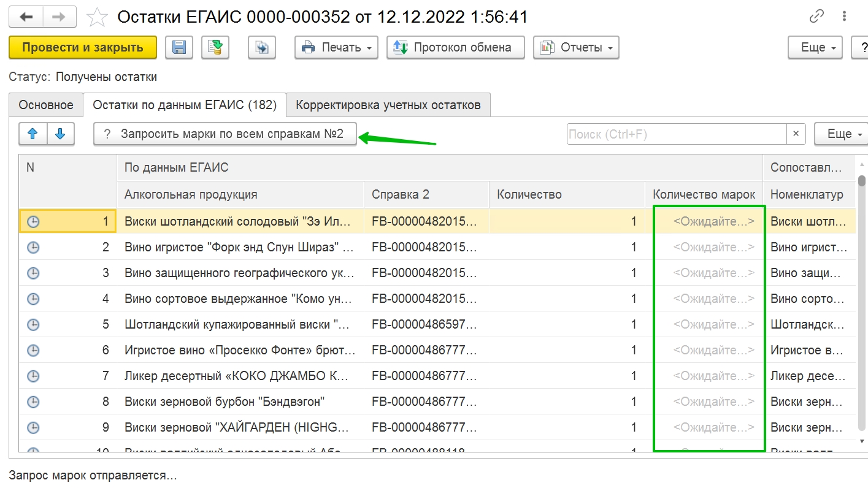Open Корректировка учетных остатков tab
868x488 pixels.
tap(388, 105)
